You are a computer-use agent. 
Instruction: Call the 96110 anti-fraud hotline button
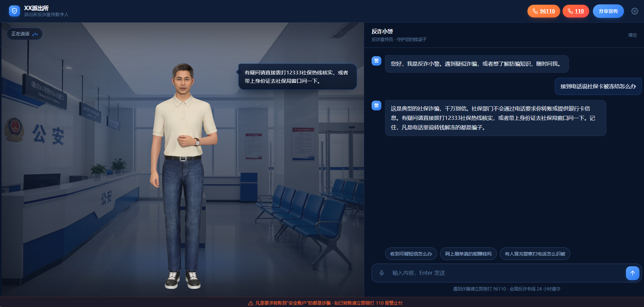[x=543, y=11]
